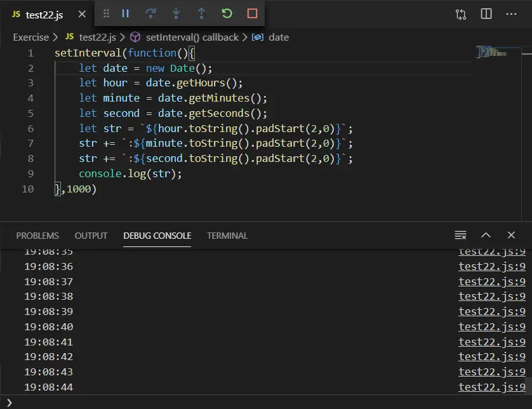Click the console output 19:08:36
This screenshot has height=409, width=532.
point(48,267)
